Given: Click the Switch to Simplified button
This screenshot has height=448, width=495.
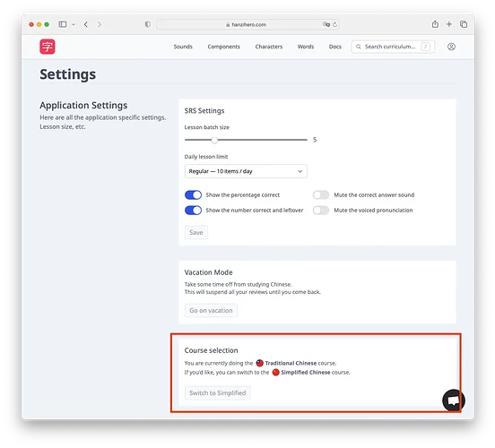Looking at the screenshot, I should coord(218,393).
